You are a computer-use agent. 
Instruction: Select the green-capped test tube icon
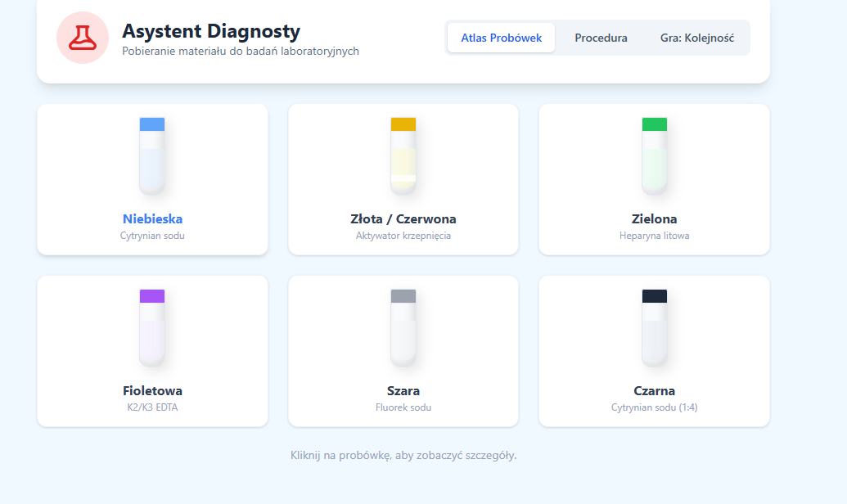pos(654,156)
